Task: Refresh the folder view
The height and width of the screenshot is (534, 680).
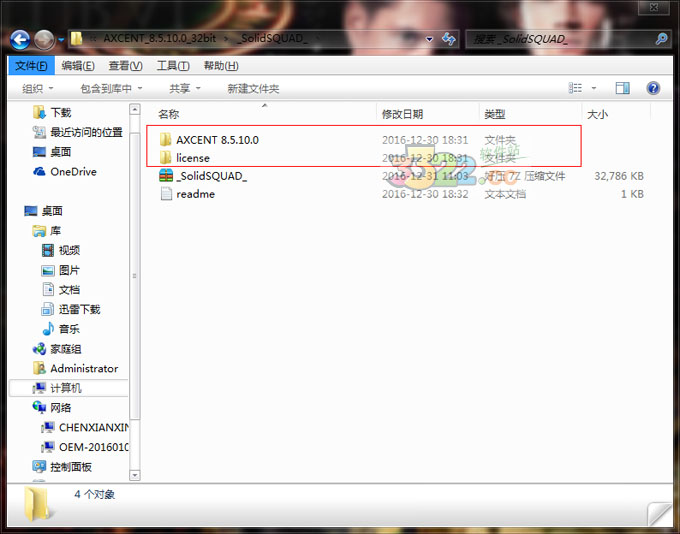Action: coord(448,39)
